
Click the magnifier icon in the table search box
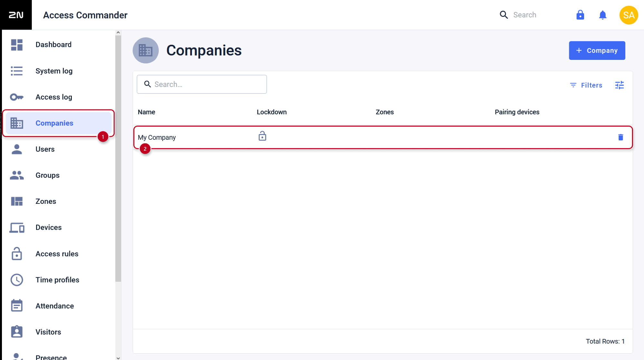click(147, 84)
